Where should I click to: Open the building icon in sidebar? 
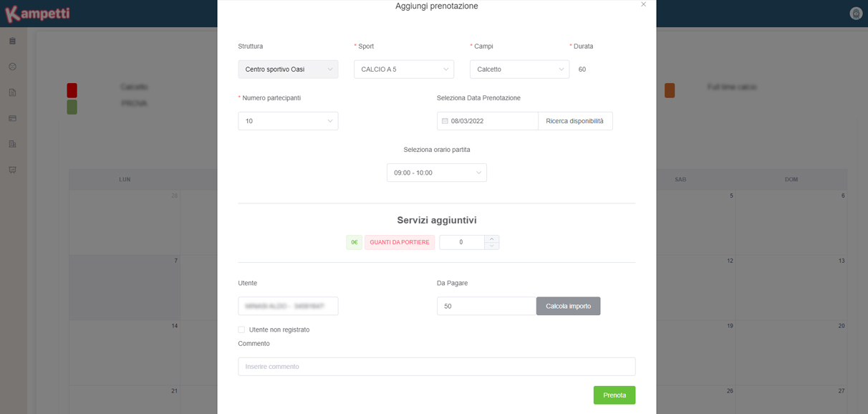pos(12,144)
